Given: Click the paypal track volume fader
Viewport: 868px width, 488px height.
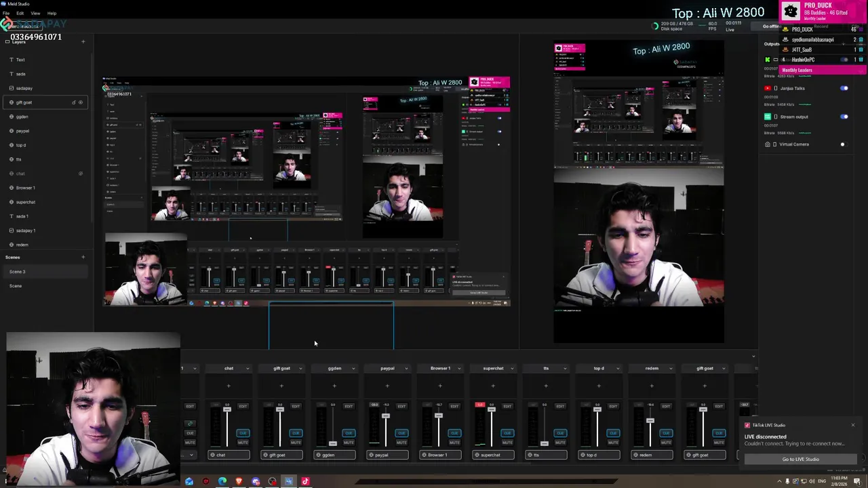Looking at the screenshot, I should tap(385, 415).
